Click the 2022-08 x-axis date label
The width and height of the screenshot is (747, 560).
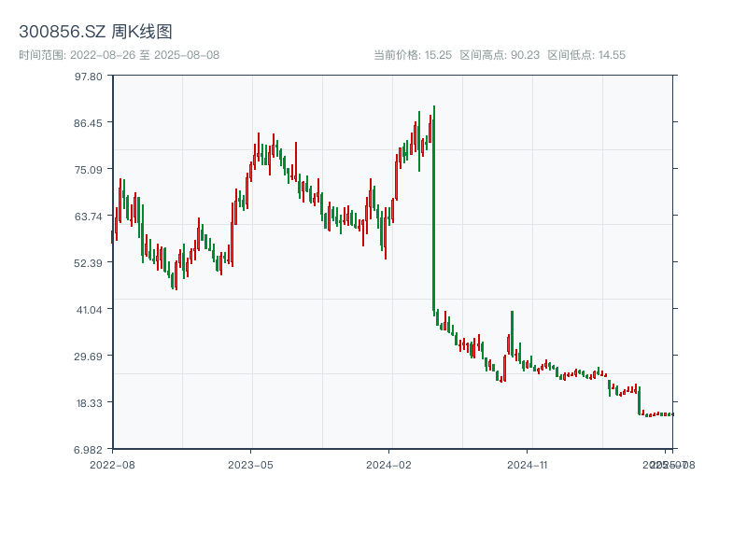tap(112, 464)
